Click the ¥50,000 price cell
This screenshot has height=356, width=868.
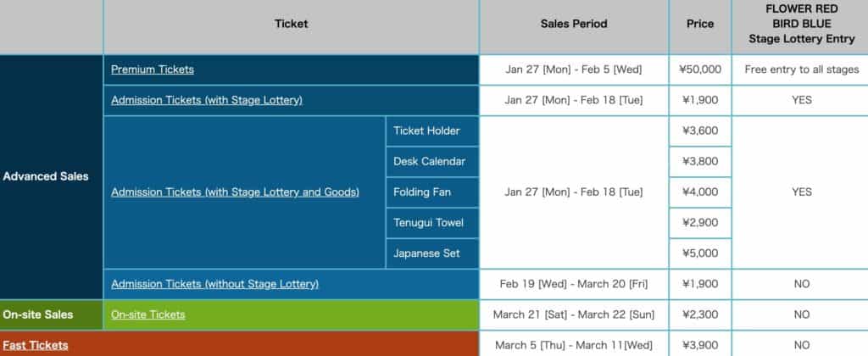tap(700, 70)
